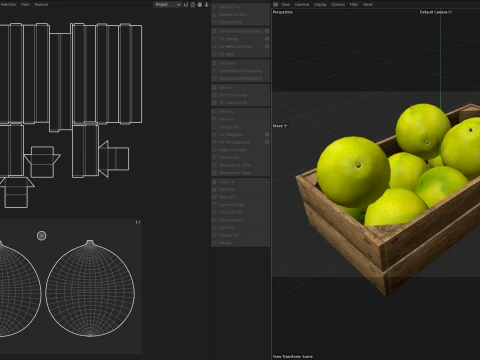
Task: Open the Remap command
Action: (x=240, y=243)
